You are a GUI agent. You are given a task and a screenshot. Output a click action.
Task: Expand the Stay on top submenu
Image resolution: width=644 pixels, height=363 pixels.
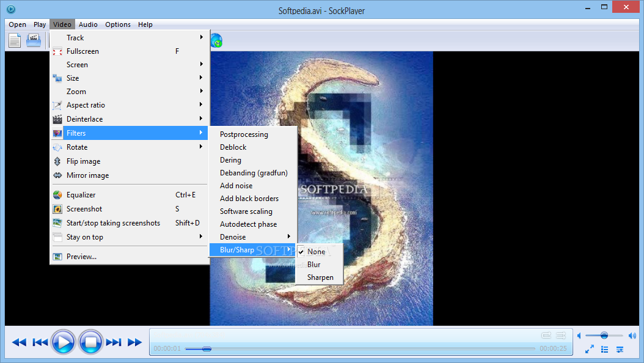[x=130, y=237]
